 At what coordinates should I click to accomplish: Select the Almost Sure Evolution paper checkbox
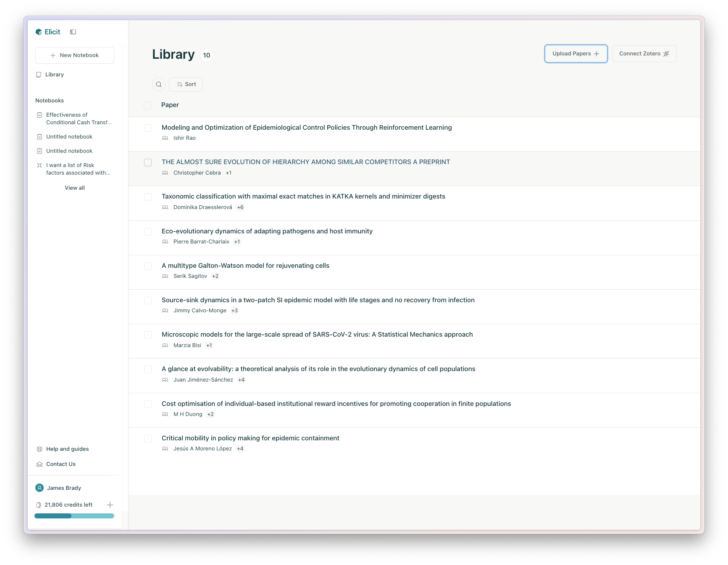148,162
